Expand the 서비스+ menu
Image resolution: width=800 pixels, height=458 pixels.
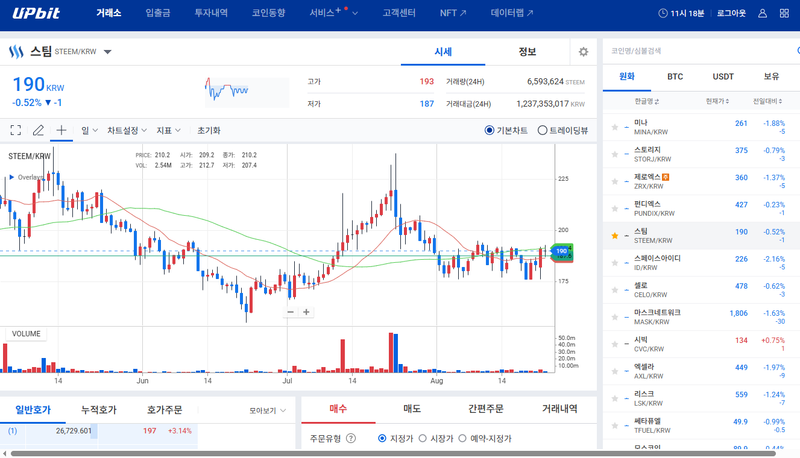click(334, 13)
